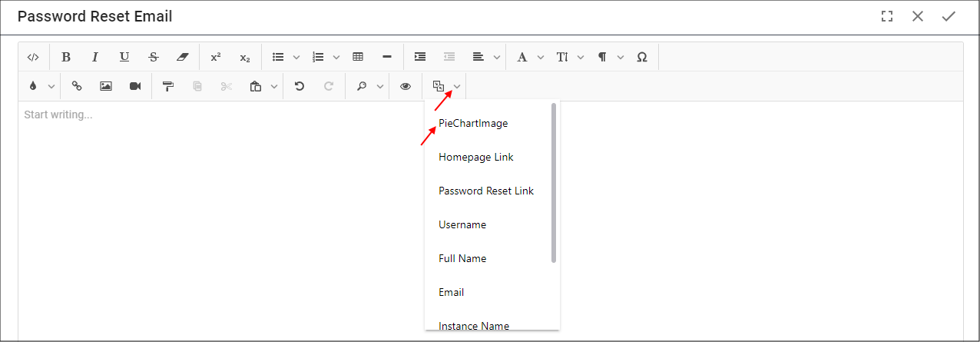Screen dimensions: 980x342
Task: Insert an image into the email
Action: click(106, 86)
